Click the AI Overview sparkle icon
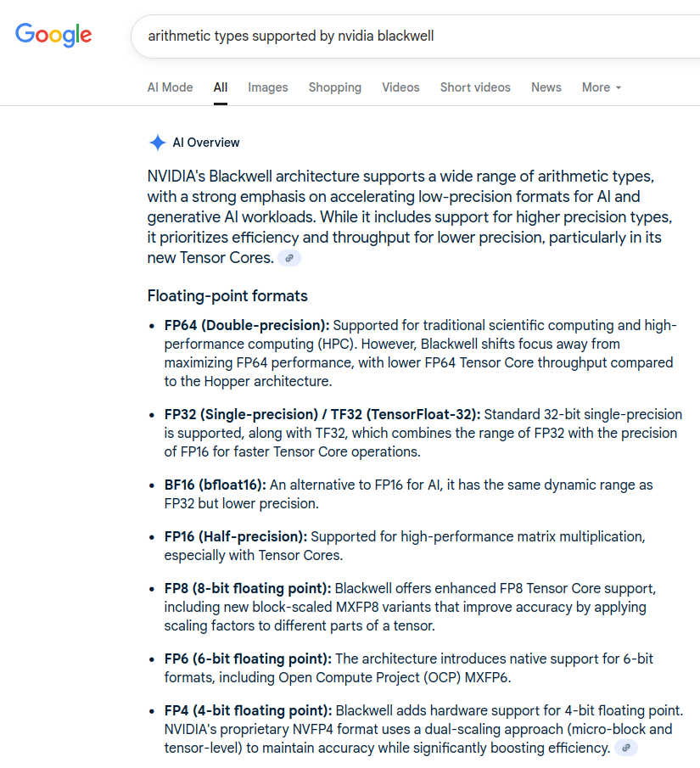This screenshot has width=700, height=768. click(x=157, y=143)
